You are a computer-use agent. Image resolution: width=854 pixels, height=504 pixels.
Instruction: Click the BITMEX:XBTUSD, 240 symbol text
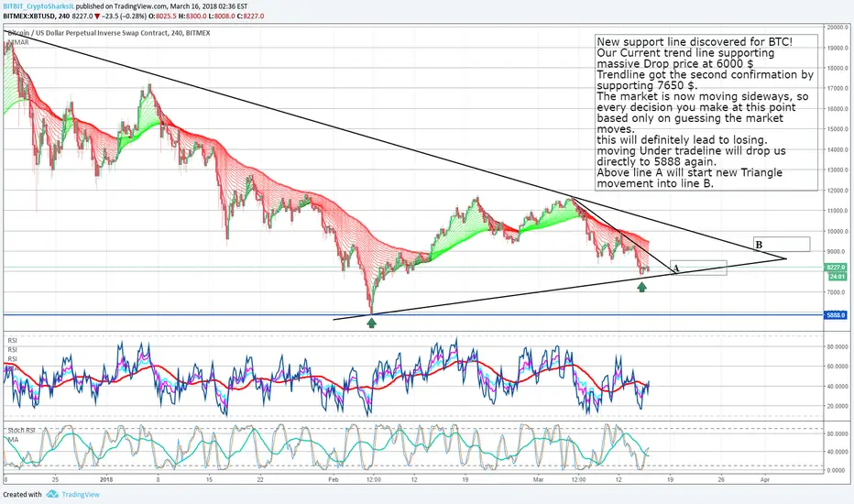point(36,16)
